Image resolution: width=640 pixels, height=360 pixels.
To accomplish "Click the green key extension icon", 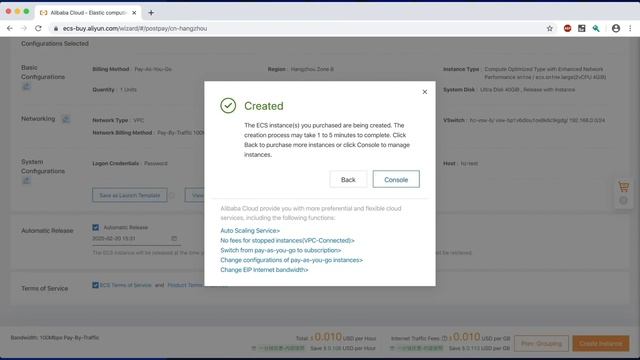I will pyautogui.click(x=596, y=28).
